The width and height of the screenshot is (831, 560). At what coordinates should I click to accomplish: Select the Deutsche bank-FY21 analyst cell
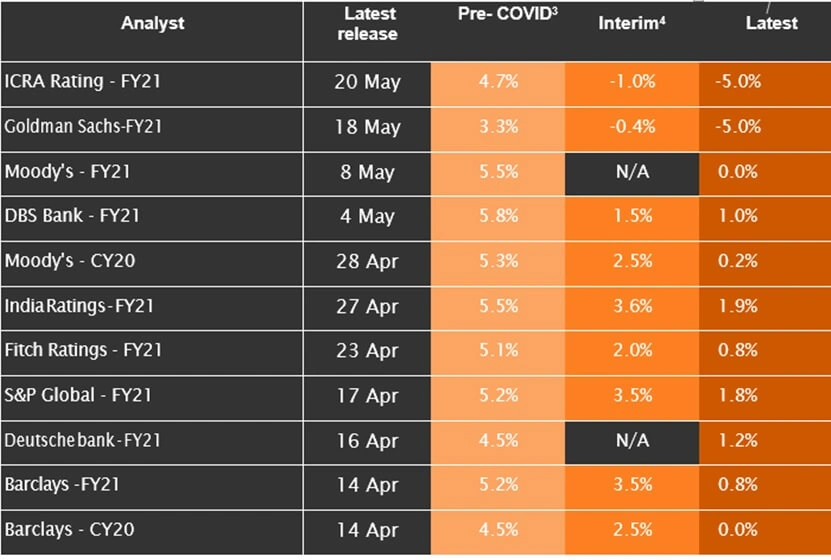pos(84,440)
